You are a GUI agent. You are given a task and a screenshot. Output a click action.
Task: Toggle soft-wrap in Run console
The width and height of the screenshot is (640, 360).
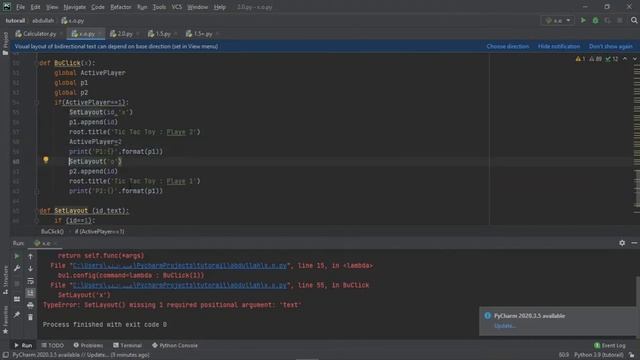30,281
